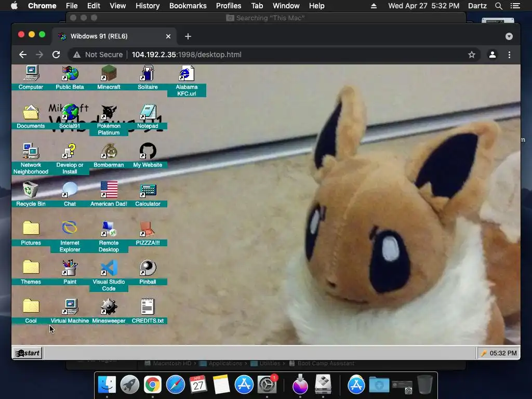Open the Profiles menu
This screenshot has height=399, width=532.
click(229, 6)
